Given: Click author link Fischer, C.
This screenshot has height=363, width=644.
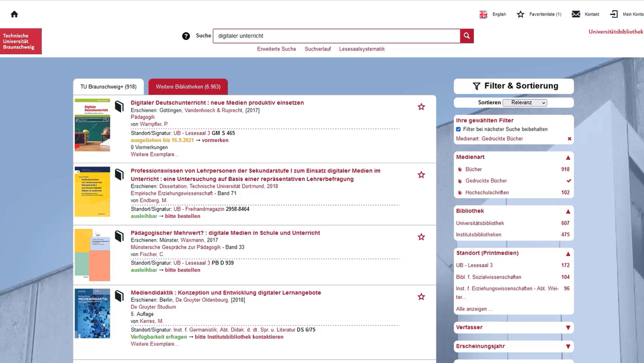Looking at the screenshot, I should coord(152,255).
